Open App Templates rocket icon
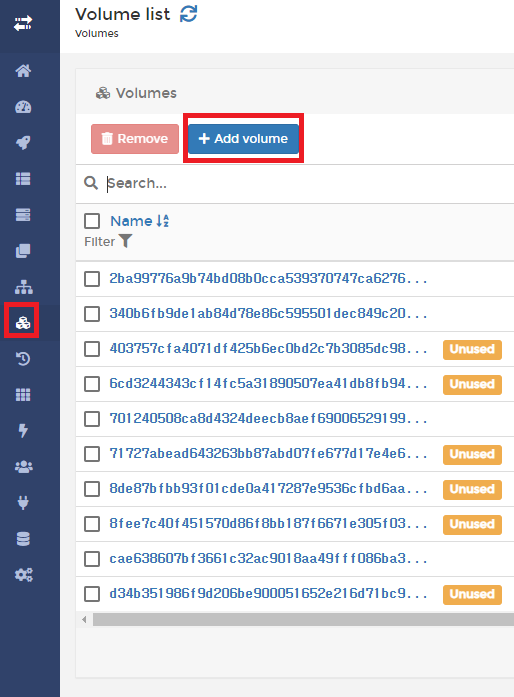Image resolution: width=514 pixels, height=697 pixels. [23, 143]
